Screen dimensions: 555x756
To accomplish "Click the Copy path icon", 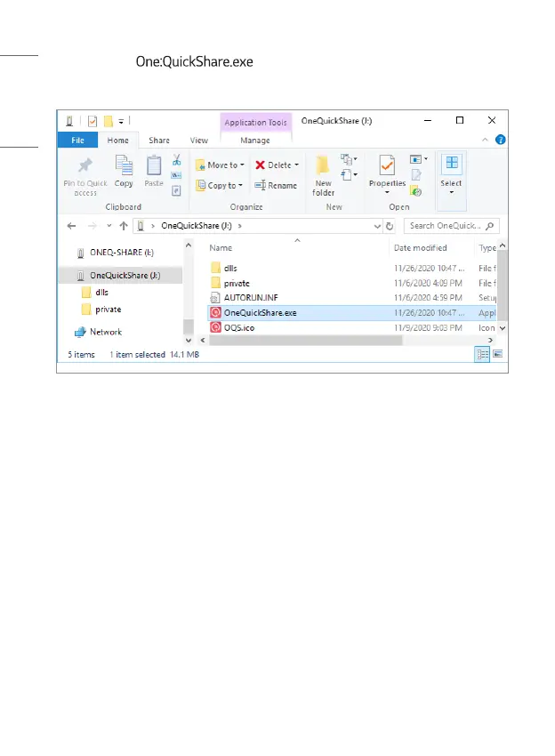I will (176, 175).
